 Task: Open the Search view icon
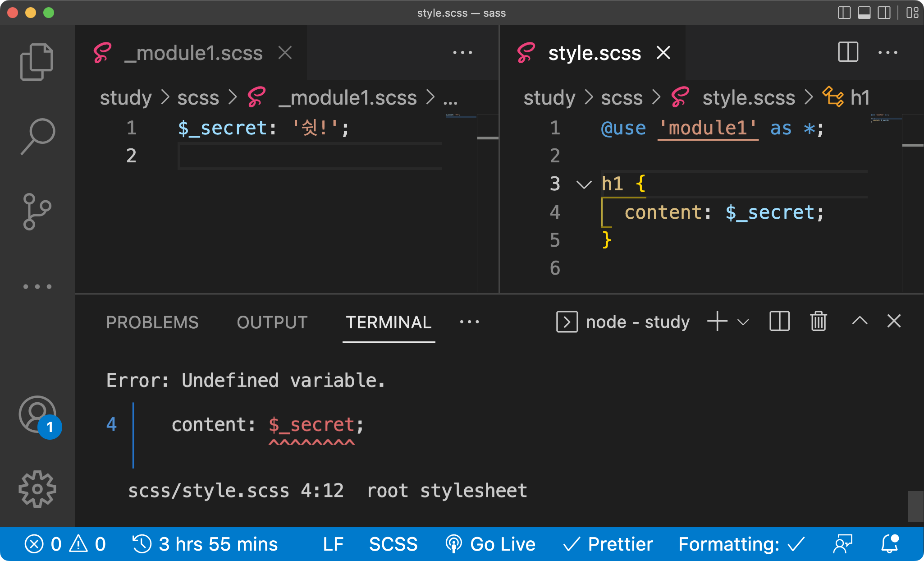pyautogui.click(x=37, y=136)
